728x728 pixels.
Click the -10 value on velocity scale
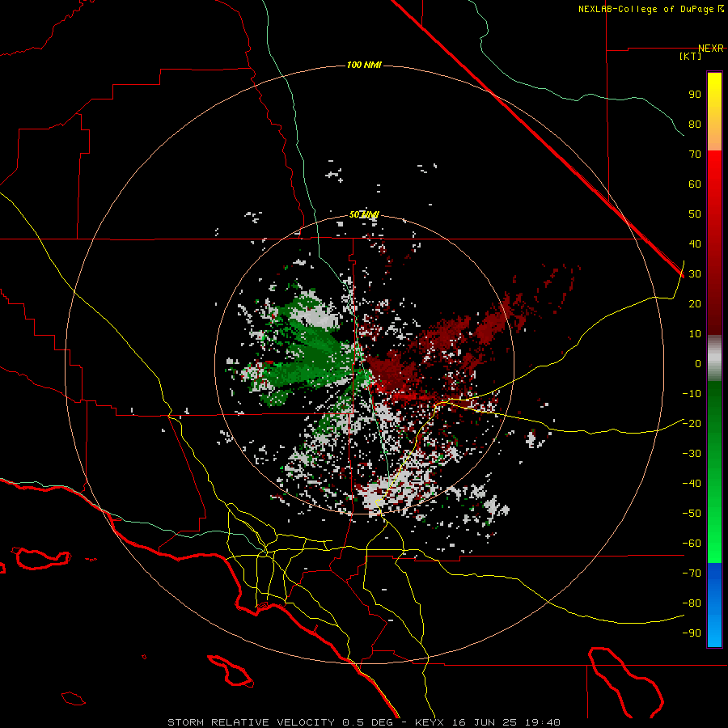coord(692,394)
